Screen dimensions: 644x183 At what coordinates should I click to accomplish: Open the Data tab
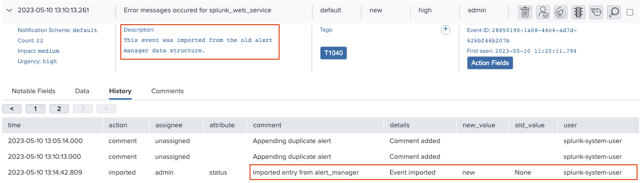(x=82, y=91)
